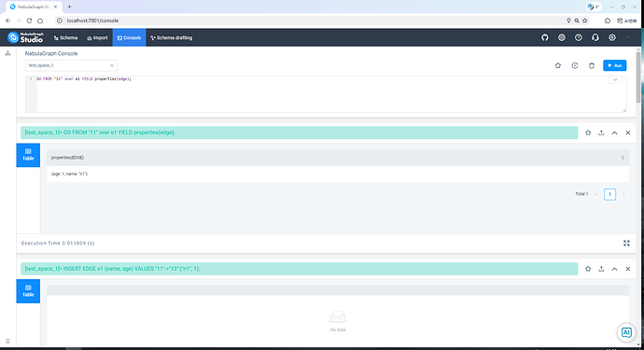
Task: Open query history clock icon
Action: coord(575,65)
